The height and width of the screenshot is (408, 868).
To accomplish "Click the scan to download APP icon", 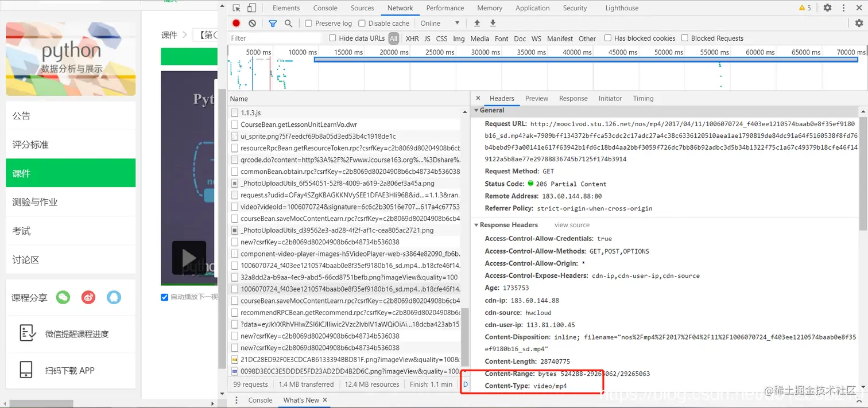I will (26, 370).
